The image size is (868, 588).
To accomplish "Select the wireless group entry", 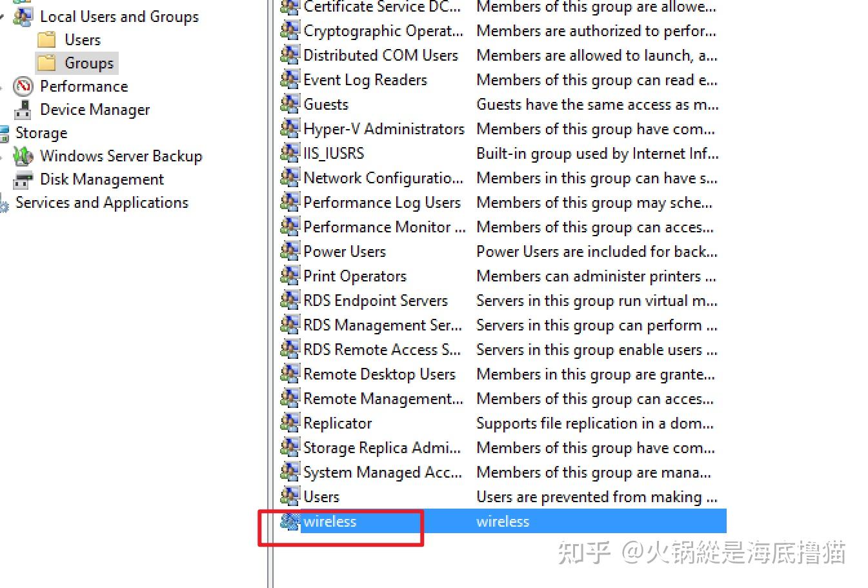I will point(330,521).
